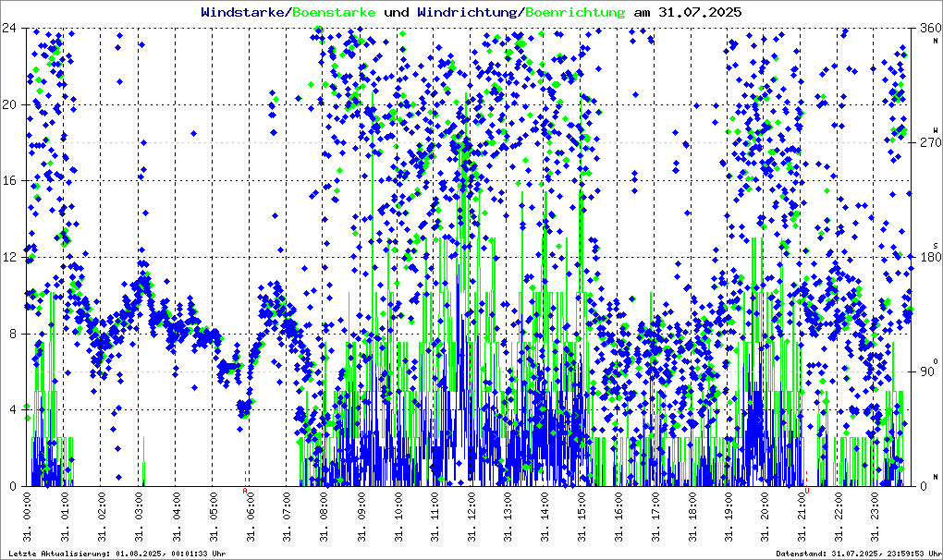Image resolution: width=943 pixels, height=560 pixels.
Task: Click the time label '31. 21:00'
Action: pyautogui.click(x=802, y=517)
